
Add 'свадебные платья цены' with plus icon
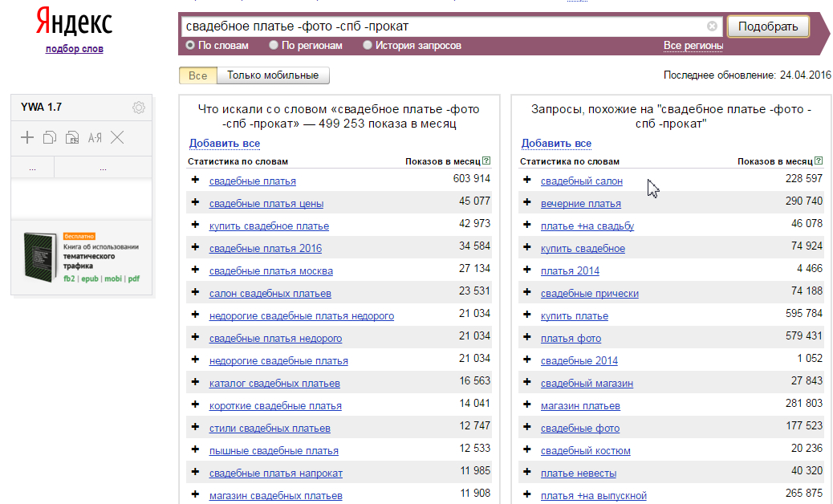pyautogui.click(x=195, y=202)
